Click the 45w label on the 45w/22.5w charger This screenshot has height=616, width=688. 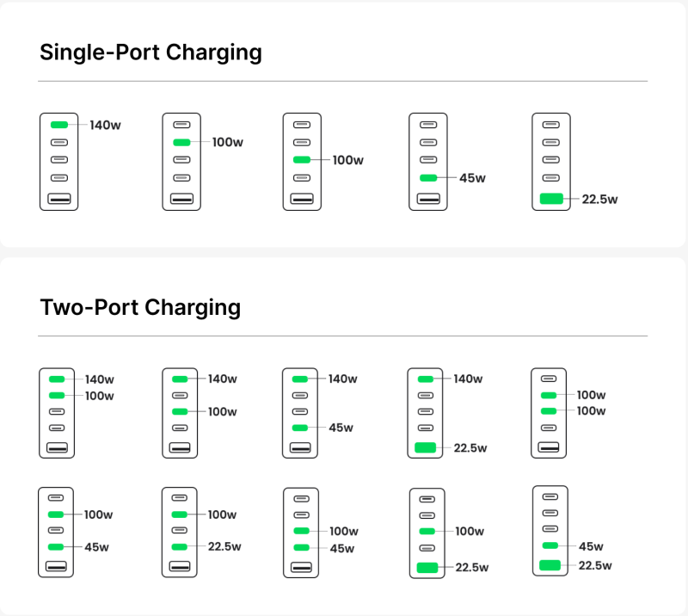click(591, 546)
